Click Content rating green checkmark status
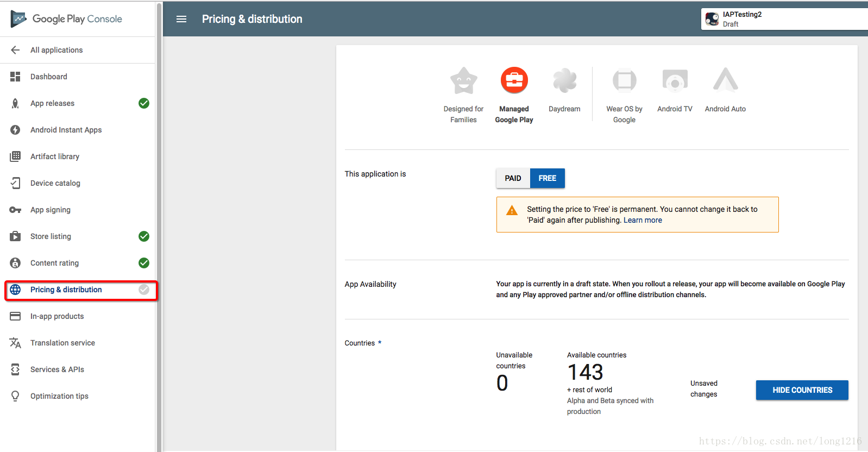The width and height of the screenshot is (868, 452). pos(144,263)
